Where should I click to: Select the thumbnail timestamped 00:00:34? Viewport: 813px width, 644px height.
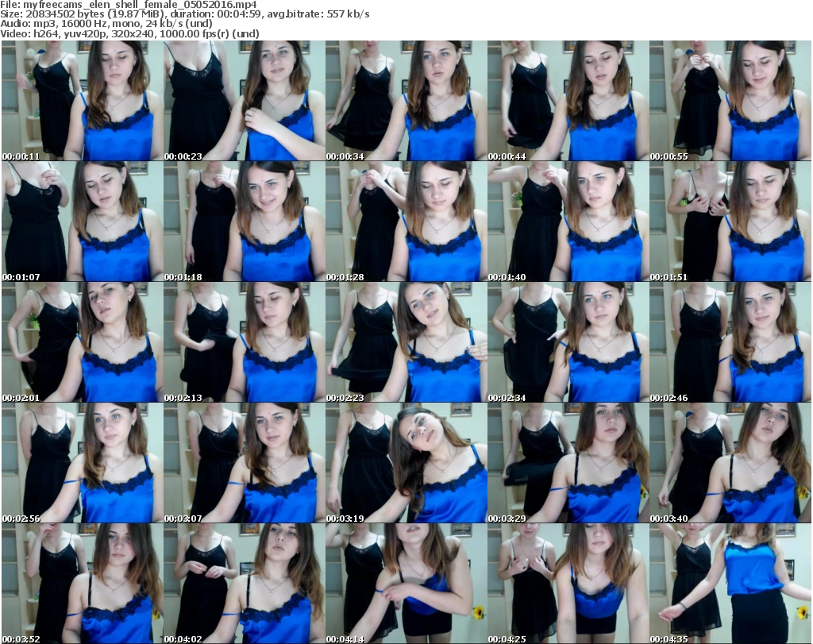click(x=406, y=101)
